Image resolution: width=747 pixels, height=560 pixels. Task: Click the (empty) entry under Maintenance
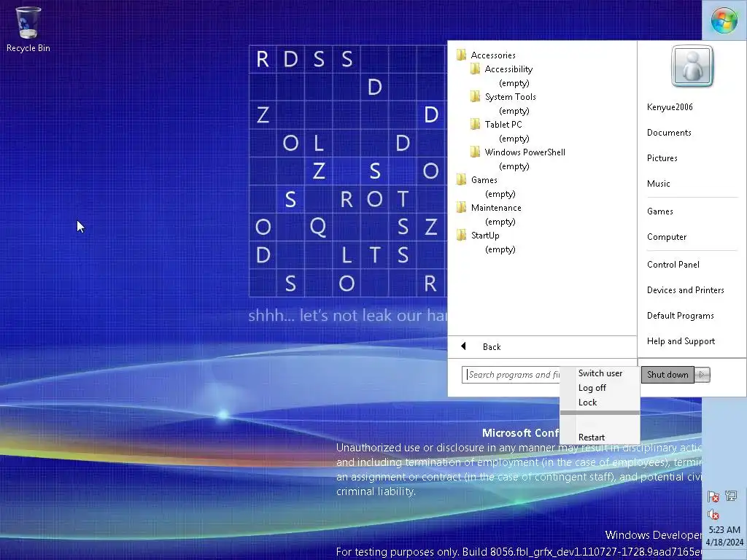click(500, 222)
